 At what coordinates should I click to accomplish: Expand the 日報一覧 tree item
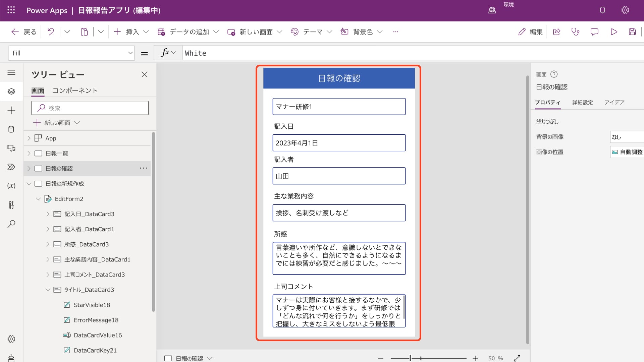(x=29, y=153)
